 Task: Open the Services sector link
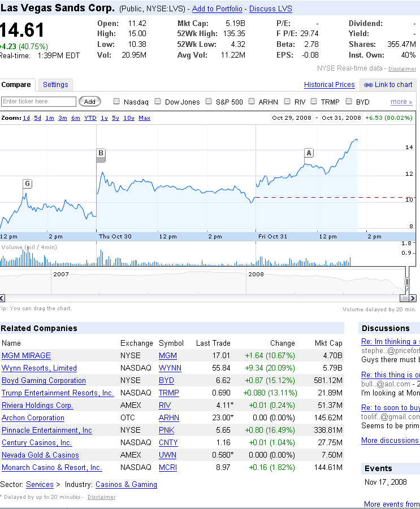click(40, 485)
